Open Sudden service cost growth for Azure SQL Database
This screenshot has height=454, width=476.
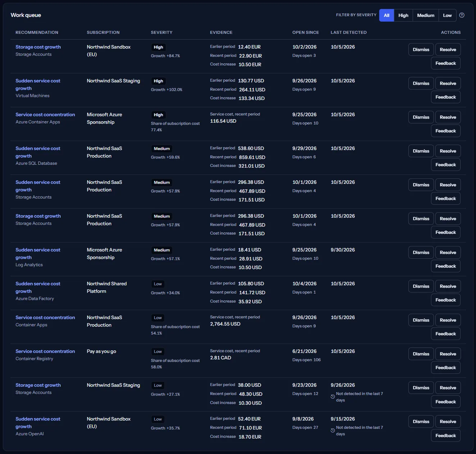38,152
